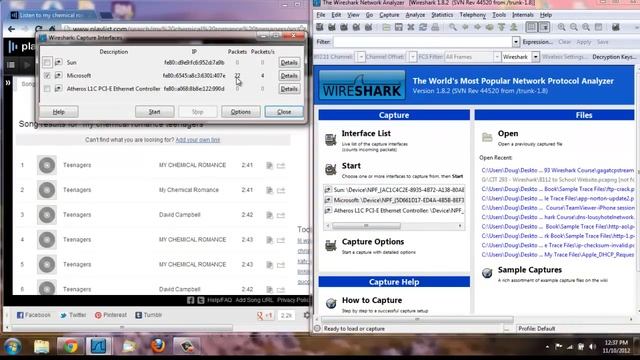Click the Decryption Keys... button

click(614, 57)
